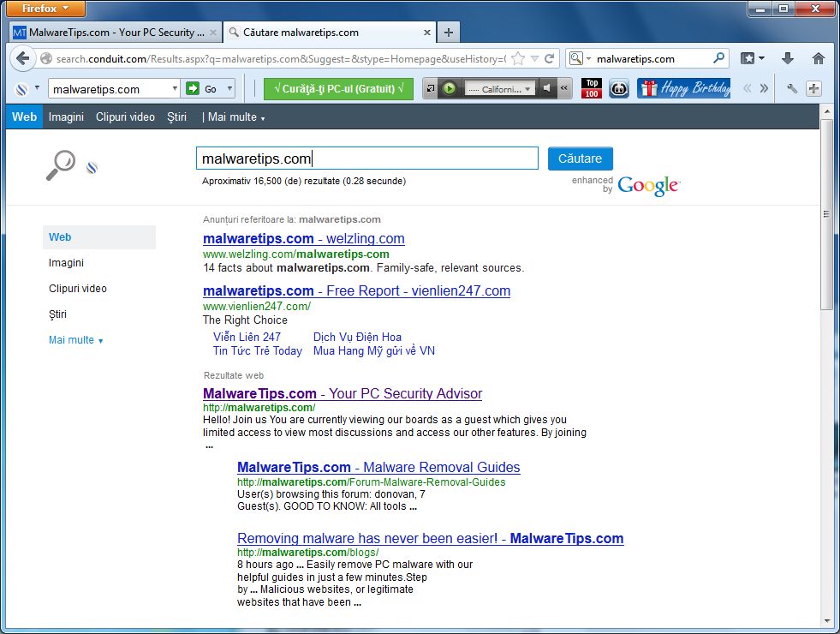Select Imagini in the left sidebar
Screen dimensions: 840x634
[66, 263]
